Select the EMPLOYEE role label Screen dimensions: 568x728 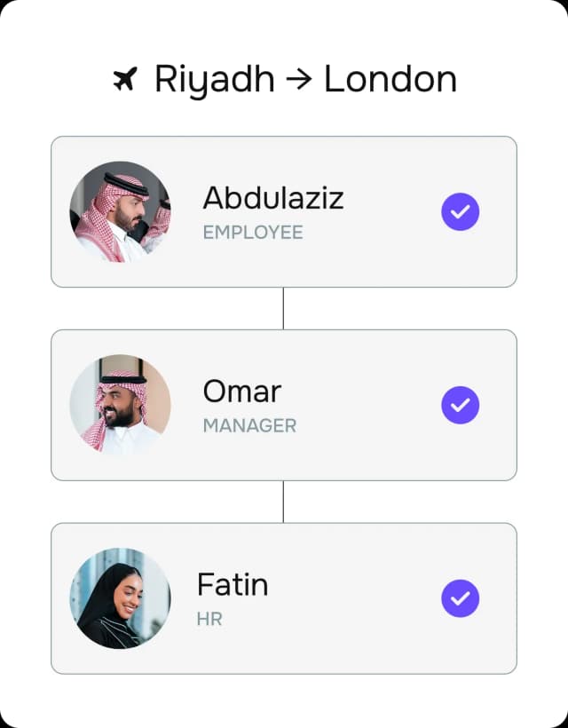pos(253,233)
